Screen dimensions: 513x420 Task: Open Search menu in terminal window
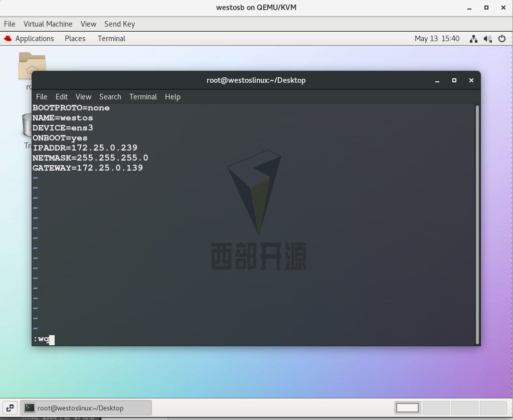point(110,97)
